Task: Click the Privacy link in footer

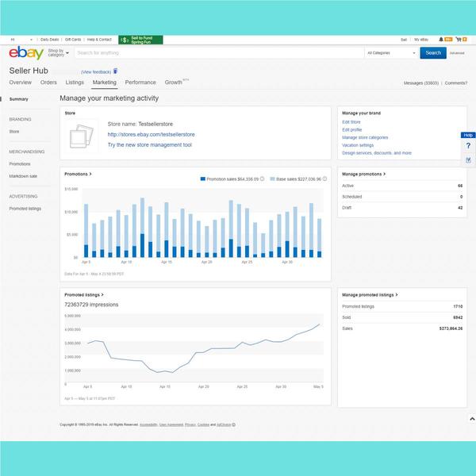Action: (190, 424)
